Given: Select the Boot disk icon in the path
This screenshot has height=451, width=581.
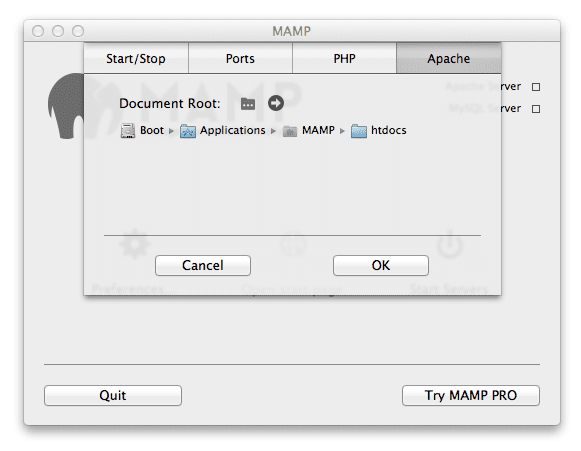Looking at the screenshot, I should coord(128,131).
